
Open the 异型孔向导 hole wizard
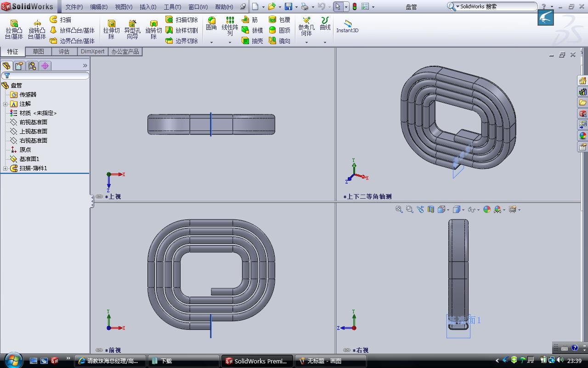click(132, 29)
